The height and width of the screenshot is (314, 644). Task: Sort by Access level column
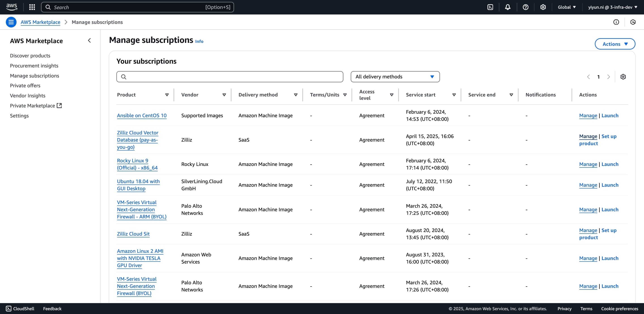(392, 95)
